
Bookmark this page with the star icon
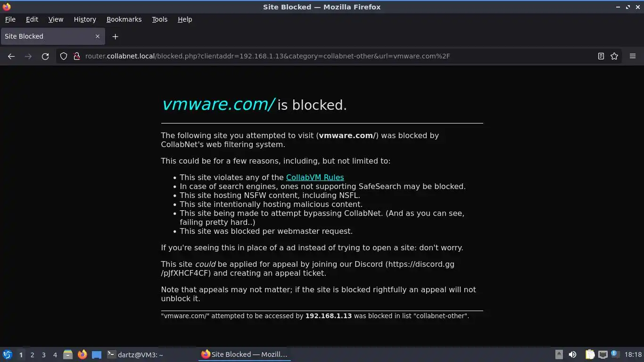point(614,56)
